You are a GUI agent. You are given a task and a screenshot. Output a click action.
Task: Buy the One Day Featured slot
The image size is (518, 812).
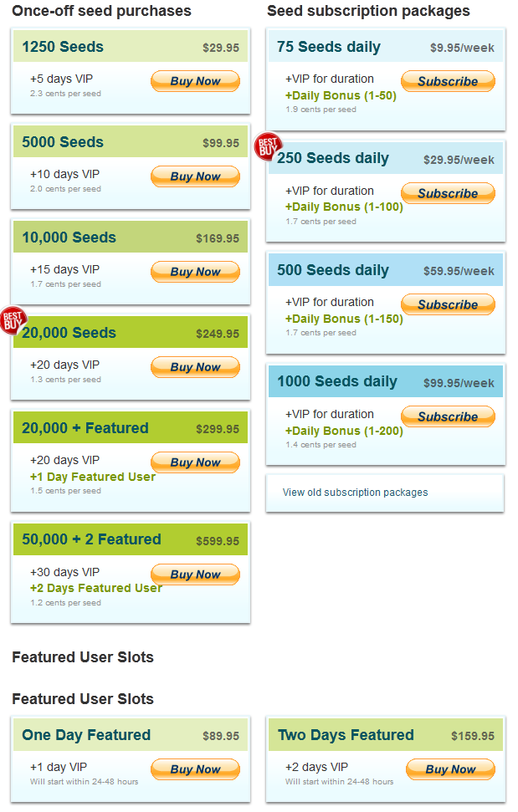pos(195,769)
